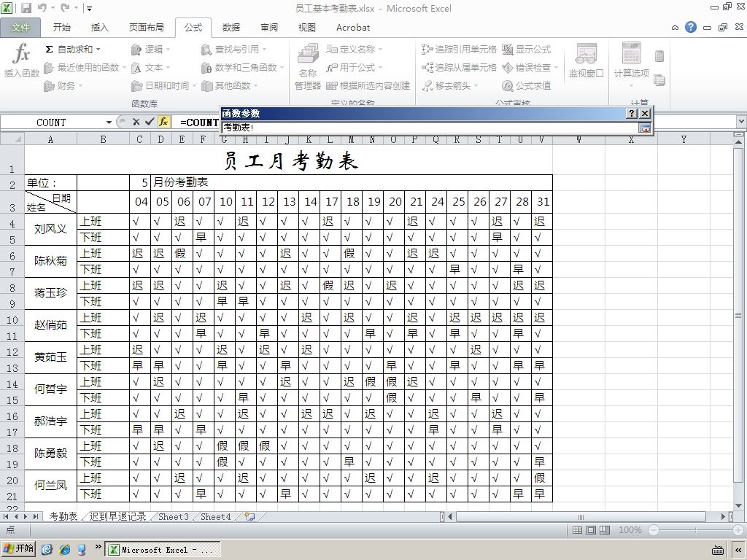747x560 pixels.
Task: Switch to the Home (开始) tab
Action: click(61, 28)
